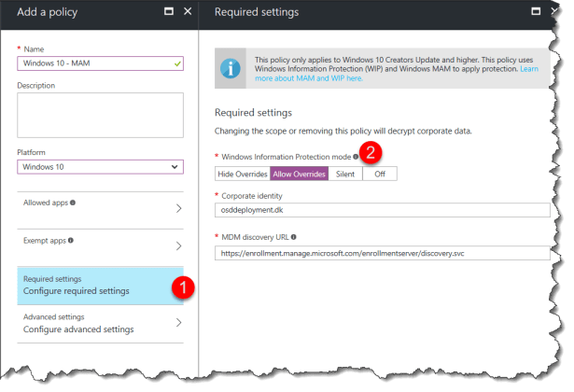Click the decrypt corporate data warning text
The width and height of the screenshot is (574, 392).
[343, 131]
